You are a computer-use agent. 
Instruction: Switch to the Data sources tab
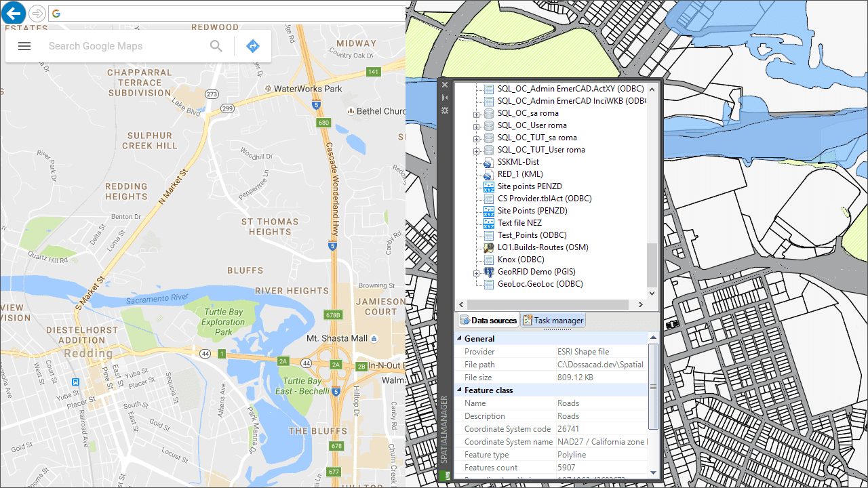point(488,321)
